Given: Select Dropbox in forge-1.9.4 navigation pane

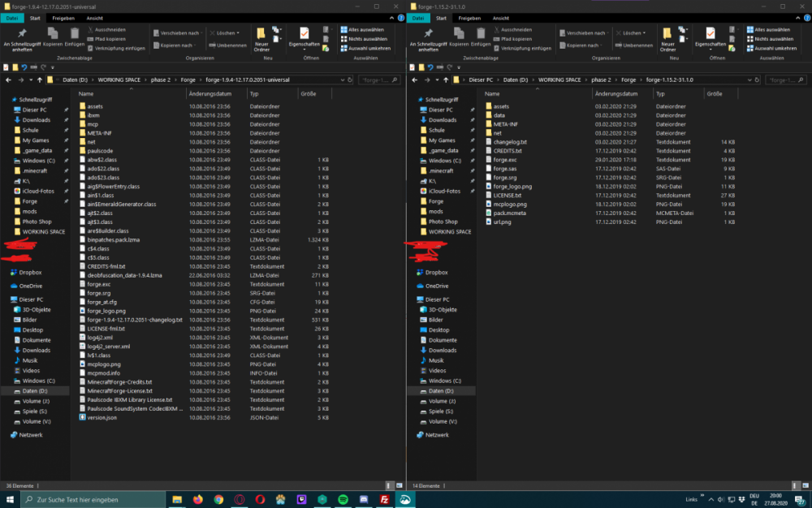Looking at the screenshot, I should tap(31, 273).
